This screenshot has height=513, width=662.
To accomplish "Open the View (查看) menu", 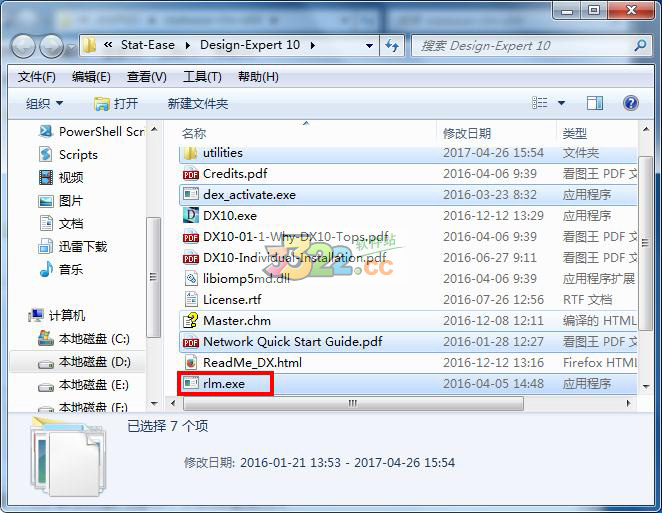I will (147, 77).
